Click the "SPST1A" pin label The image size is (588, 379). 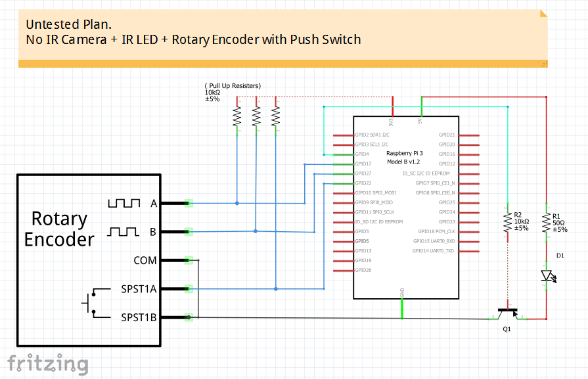click(139, 289)
